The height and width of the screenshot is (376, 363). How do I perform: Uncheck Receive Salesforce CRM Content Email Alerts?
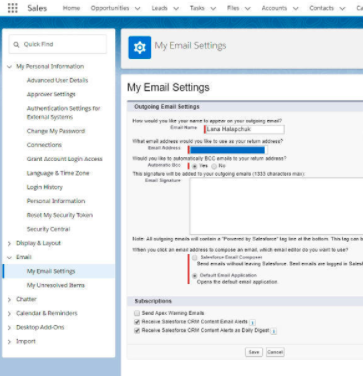(137, 322)
